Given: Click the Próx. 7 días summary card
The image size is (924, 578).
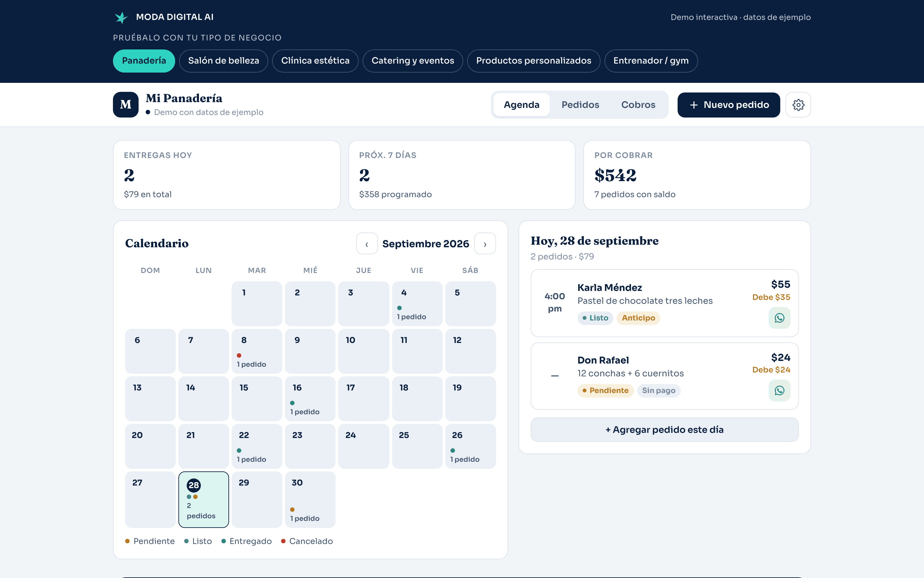Looking at the screenshot, I should [462, 175].
